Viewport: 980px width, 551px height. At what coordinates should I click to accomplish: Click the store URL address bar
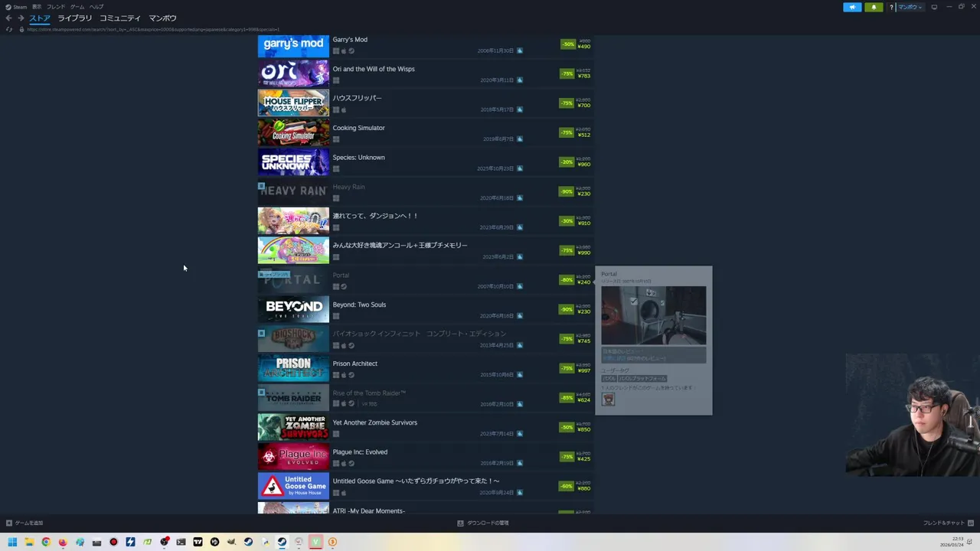tap(153, 29)
